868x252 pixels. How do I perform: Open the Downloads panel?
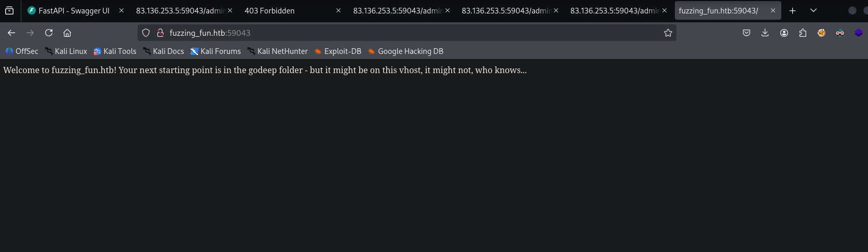point(765,33)
